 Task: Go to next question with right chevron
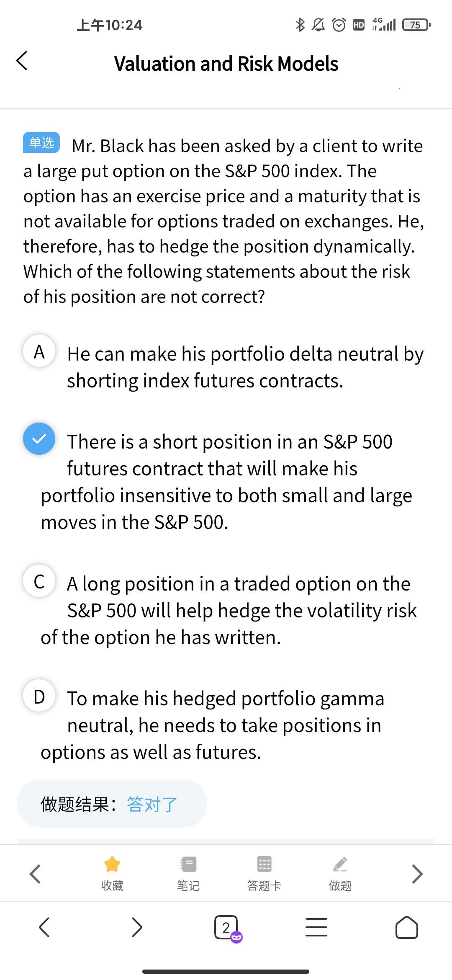pyautogui.click(x=417, y=874)
